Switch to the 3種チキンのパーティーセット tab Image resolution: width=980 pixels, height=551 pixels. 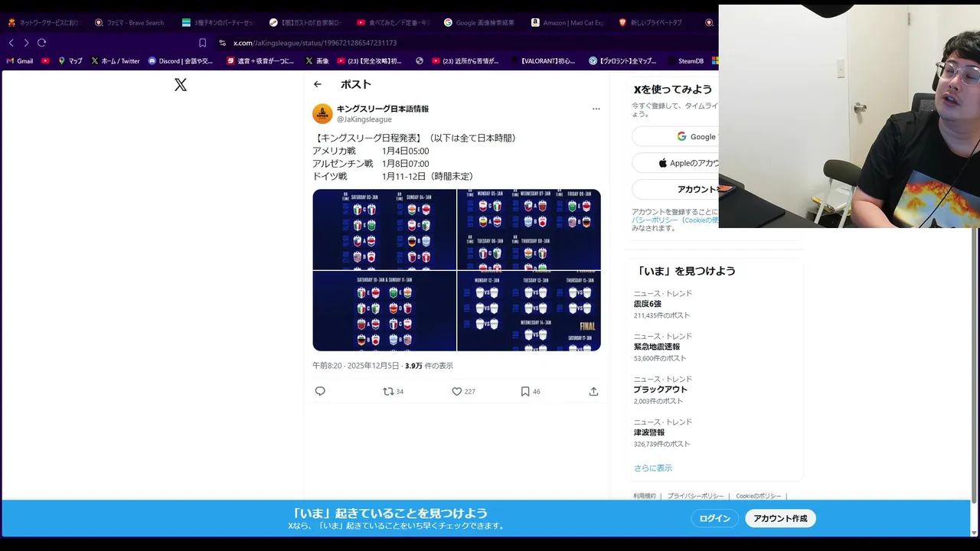tap(217, 23)
